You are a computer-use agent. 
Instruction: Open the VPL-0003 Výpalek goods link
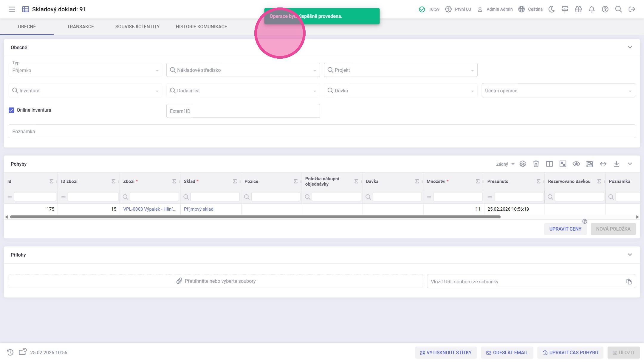(149, 209)
